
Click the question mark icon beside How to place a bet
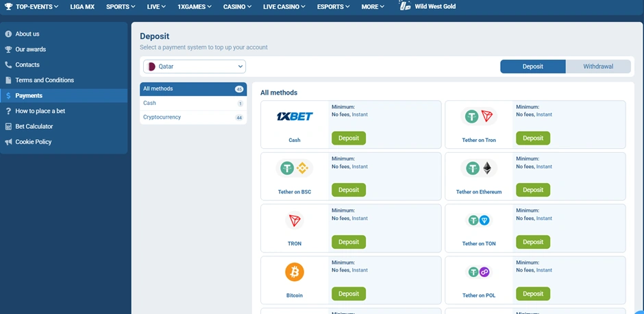coord(8,111)
